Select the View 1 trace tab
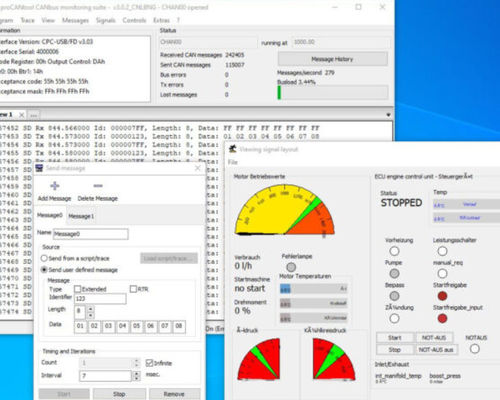The width and height of the screenshot is (500, 400). 7,115
